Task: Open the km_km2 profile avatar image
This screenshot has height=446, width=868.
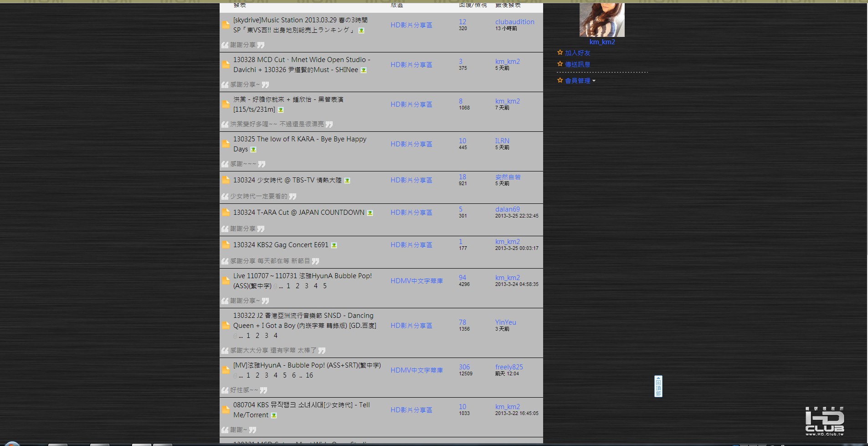Action: click(601, 20)
